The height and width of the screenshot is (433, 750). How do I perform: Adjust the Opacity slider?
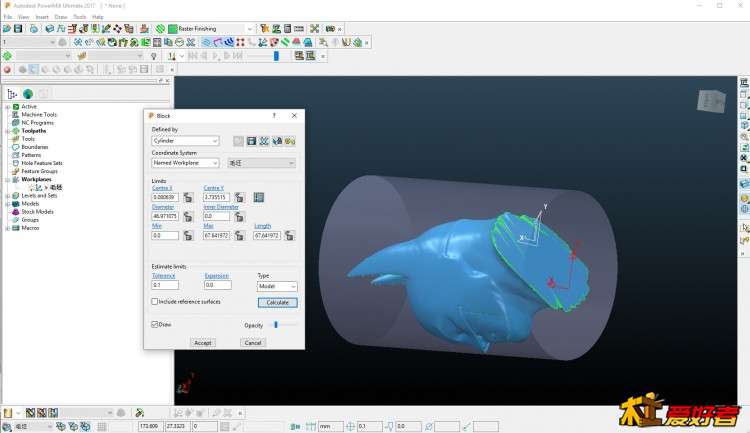point(276,324)
